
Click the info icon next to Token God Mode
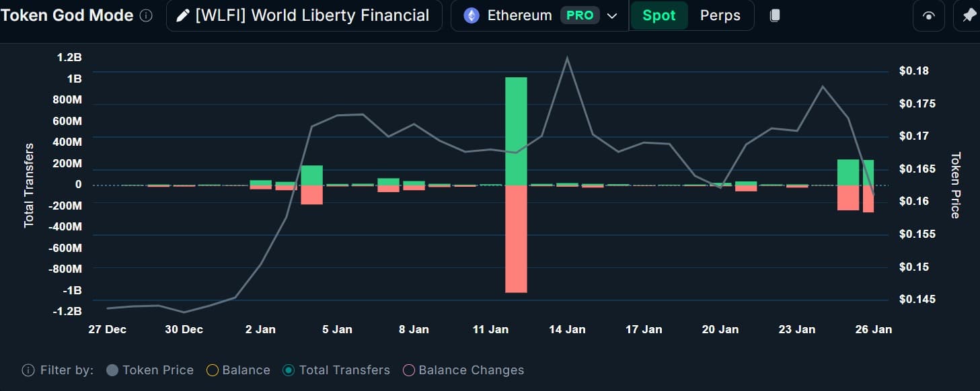(145, 15)
